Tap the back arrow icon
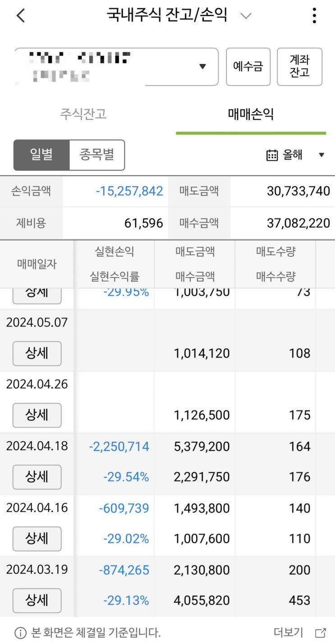This screenshot has width=335, height=644. point(20,16)
